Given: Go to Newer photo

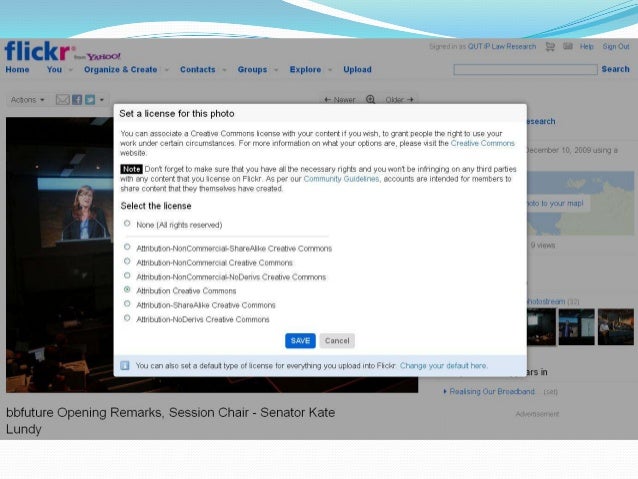Looking at the screenshot, I should (339, 100).
